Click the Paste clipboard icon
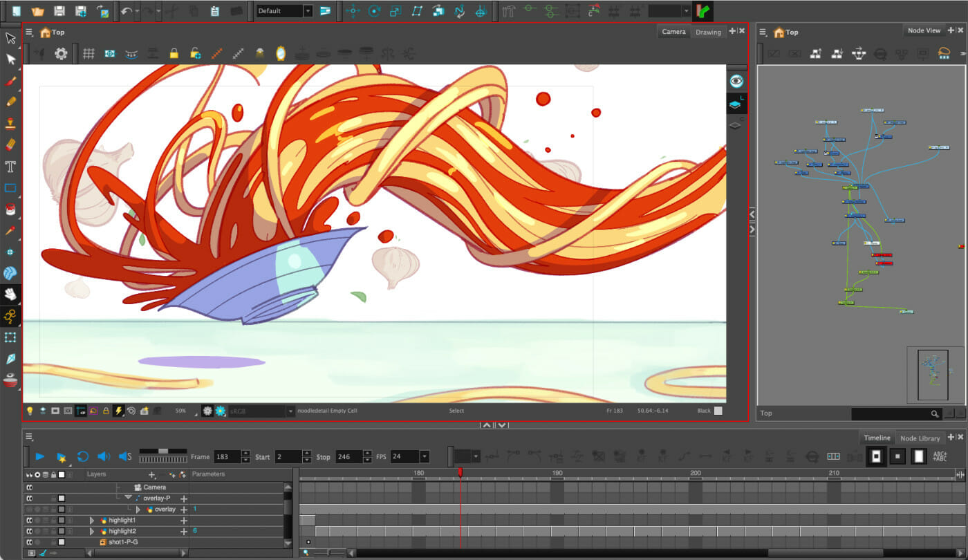The width and height of the screenshot is (968, 560). tap(215, 11)
